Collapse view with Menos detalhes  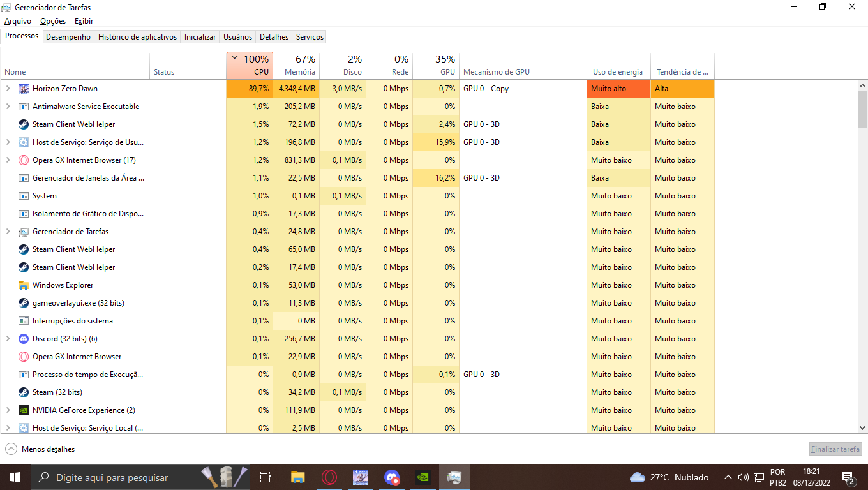pyautogui.click(x=40, y=449)
